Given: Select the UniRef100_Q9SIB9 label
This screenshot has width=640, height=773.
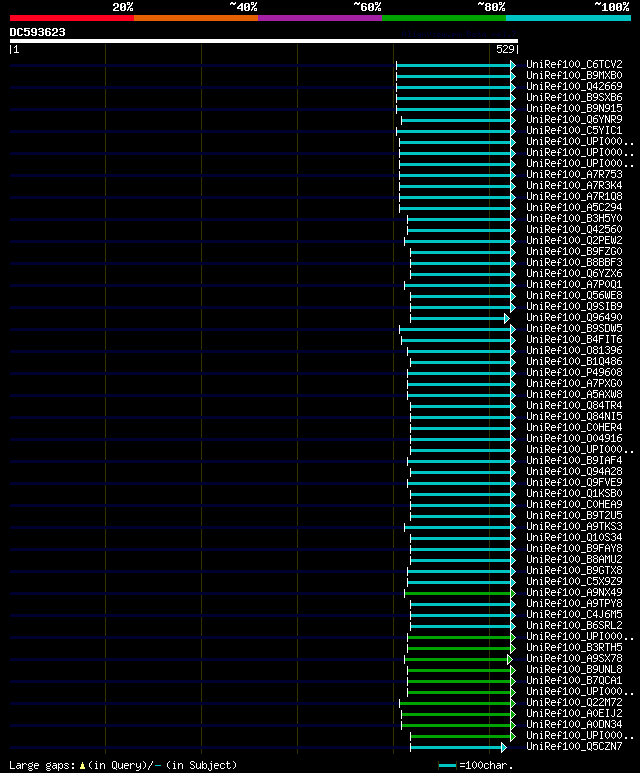Looking at the screenshot, I should pos(574,306).
